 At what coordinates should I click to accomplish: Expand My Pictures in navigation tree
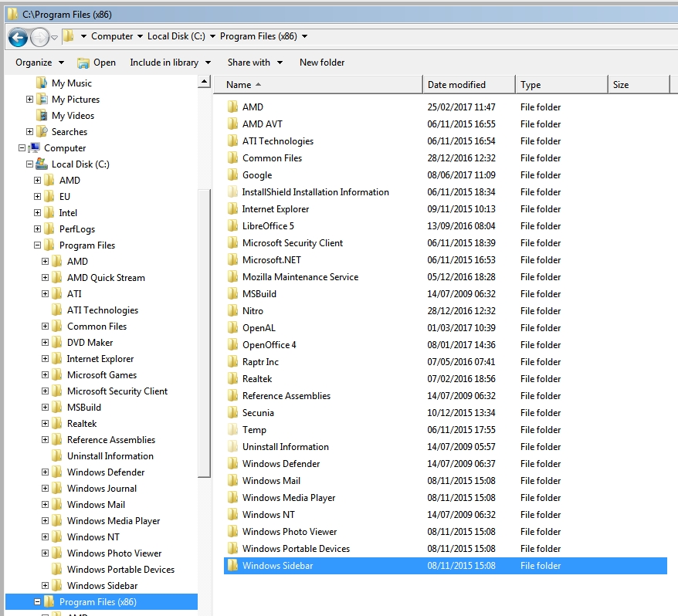pyautogui.click(x=29, y=100)
